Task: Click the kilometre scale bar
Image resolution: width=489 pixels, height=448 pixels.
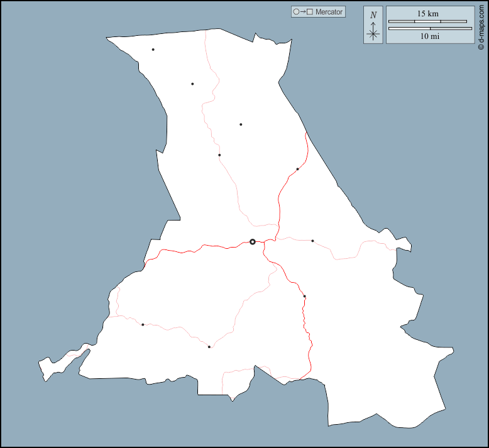Action: point(427,21)
